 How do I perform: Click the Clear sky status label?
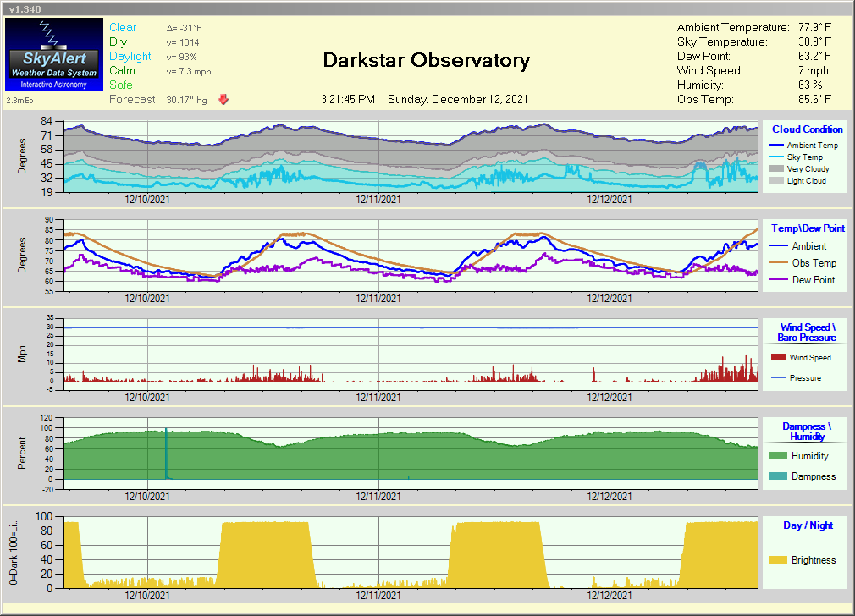point(123,28)
